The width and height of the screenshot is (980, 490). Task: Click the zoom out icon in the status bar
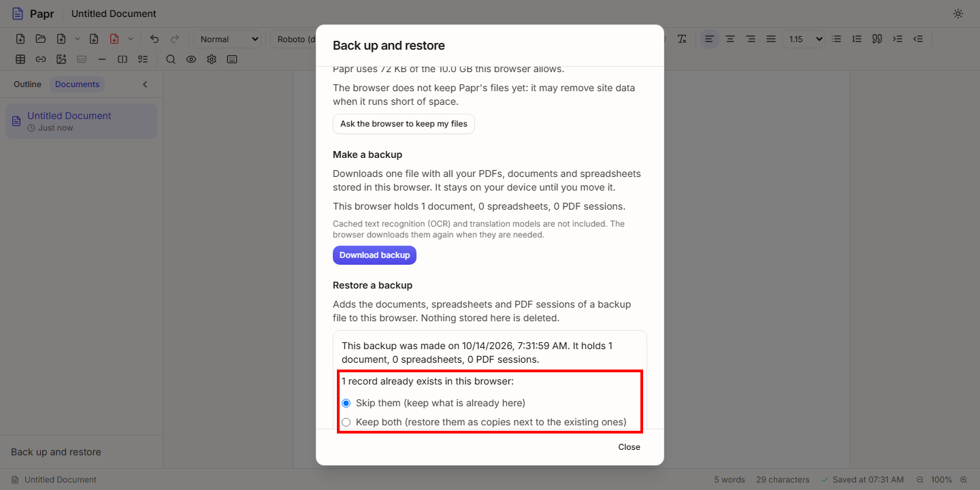pos(920,480)
